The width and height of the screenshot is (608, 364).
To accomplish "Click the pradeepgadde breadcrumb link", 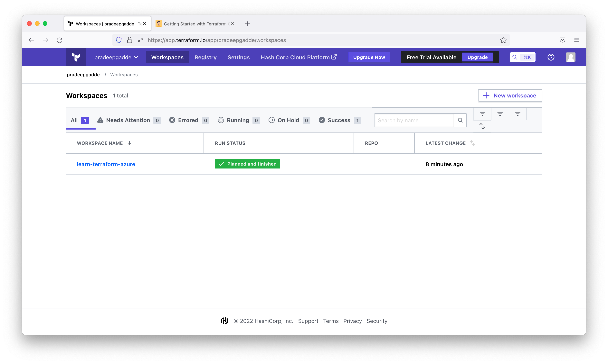I will click(83, 75).
